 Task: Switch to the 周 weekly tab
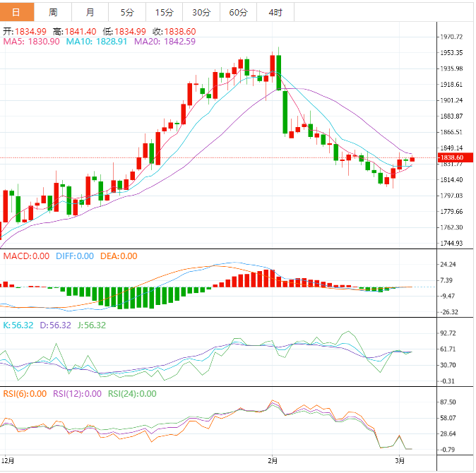click(x=54, y=12)
